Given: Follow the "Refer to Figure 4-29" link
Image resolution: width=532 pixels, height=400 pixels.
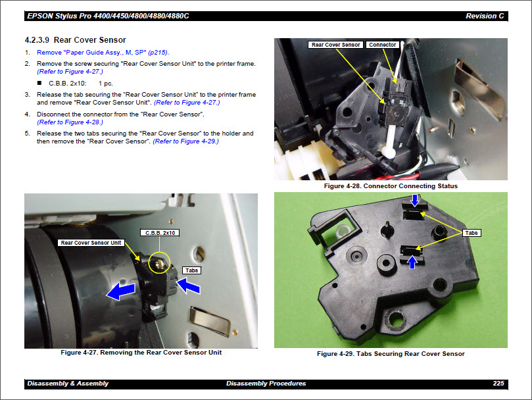Looking at the screenshot, I should coord(185,141).
